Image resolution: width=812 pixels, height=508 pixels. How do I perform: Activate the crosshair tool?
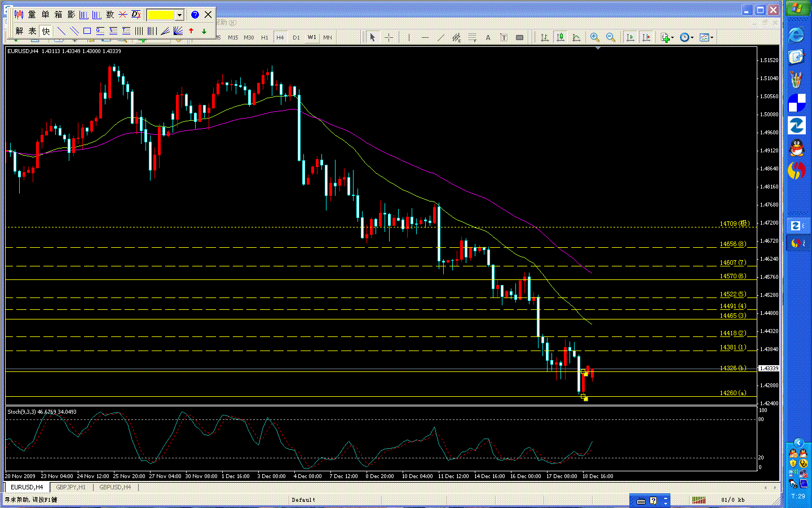(389, 37)
